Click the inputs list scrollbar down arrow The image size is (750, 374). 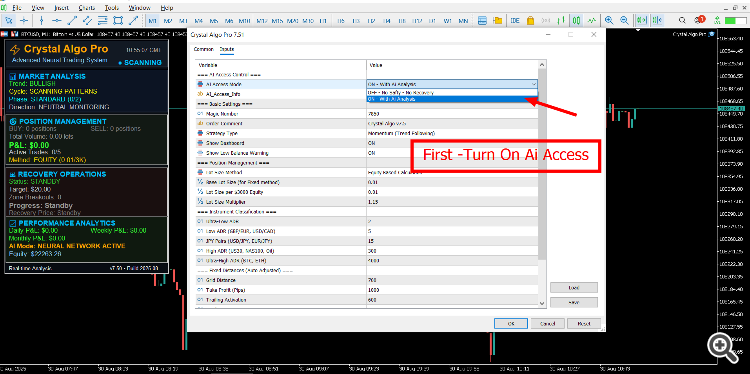(542, 303)
